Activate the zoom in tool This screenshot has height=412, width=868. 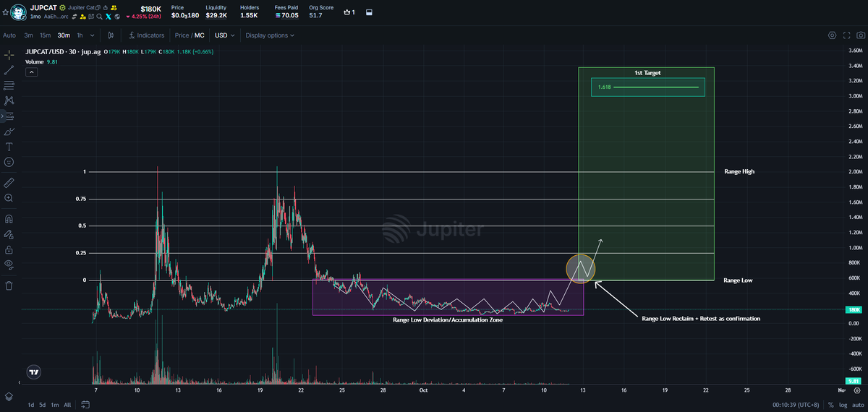[x=9, y=197]
